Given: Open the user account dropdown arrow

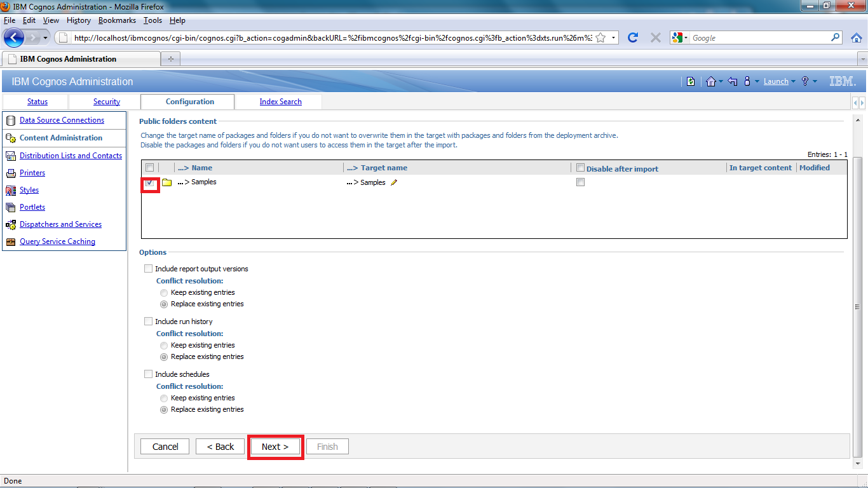Looking at the screenshot, I should 757,82.
